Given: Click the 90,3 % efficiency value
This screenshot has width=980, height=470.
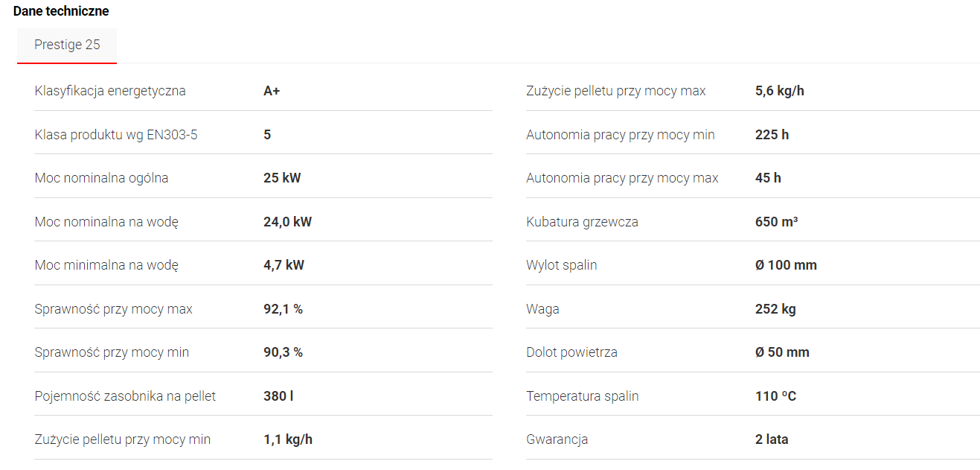Looking at the screenshot, I should [x=283, y=352].
